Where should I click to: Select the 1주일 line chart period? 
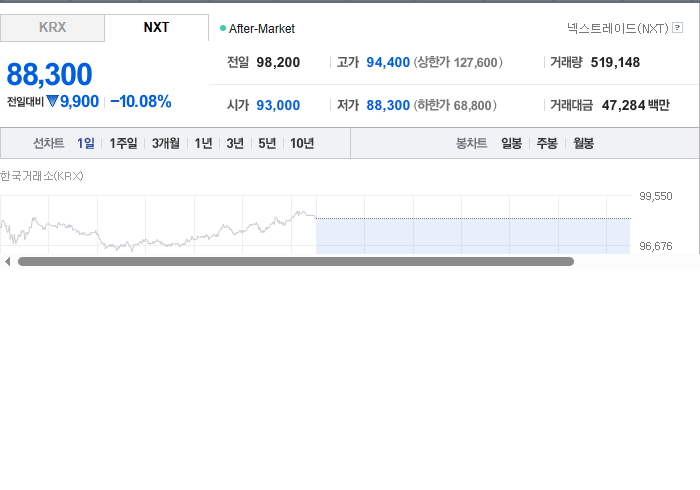pyautogui.click(x=123, y=143)
